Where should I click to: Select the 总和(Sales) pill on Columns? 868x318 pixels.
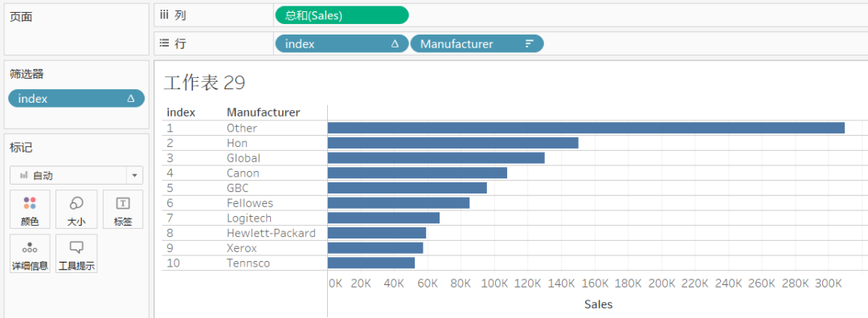[x=342, y=15]
